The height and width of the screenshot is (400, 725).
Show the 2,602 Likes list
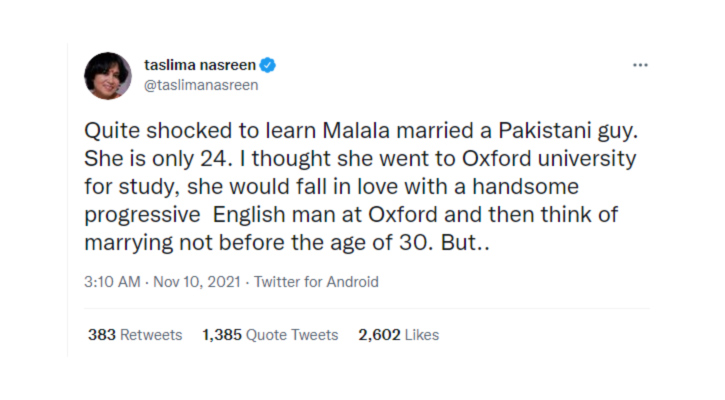click(x=399, y=335)
